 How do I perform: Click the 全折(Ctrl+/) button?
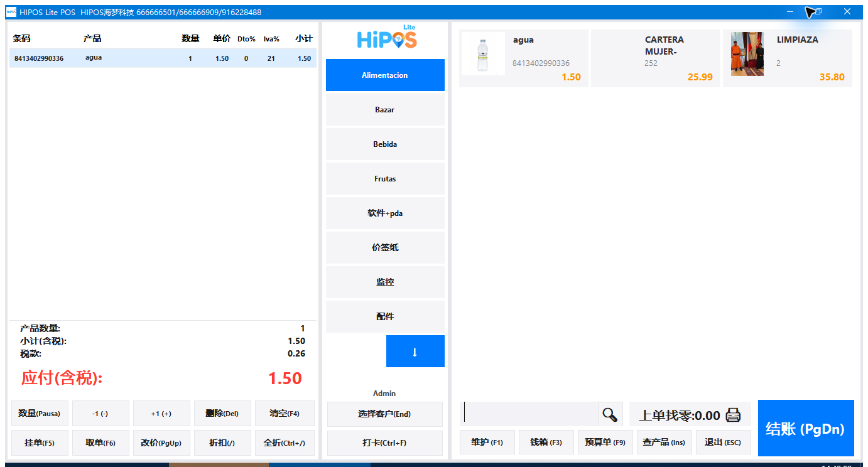pyautogui.click(x=285, y=443)
